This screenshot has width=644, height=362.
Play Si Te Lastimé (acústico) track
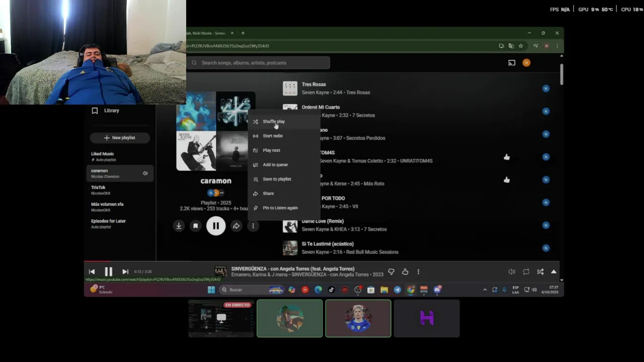[x=328, y=244]
